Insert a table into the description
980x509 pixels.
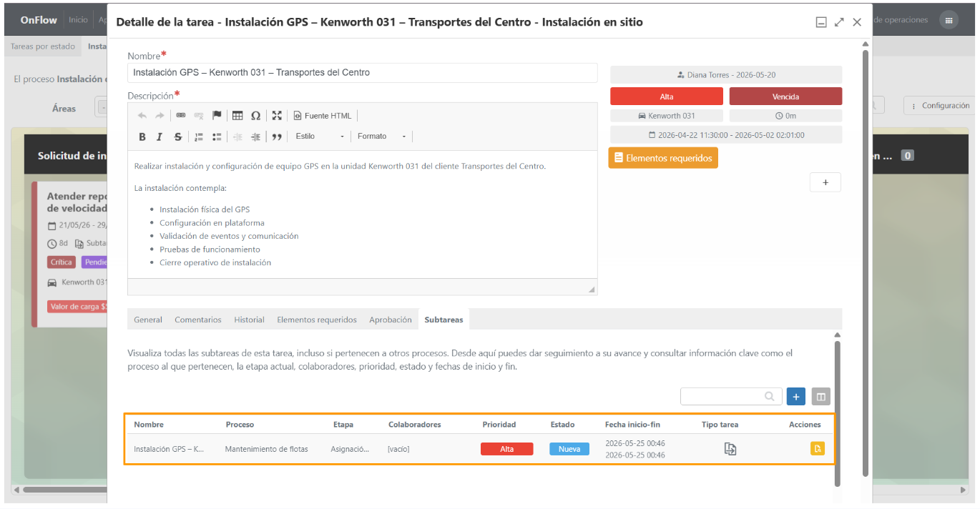click(x=237, y=116)
